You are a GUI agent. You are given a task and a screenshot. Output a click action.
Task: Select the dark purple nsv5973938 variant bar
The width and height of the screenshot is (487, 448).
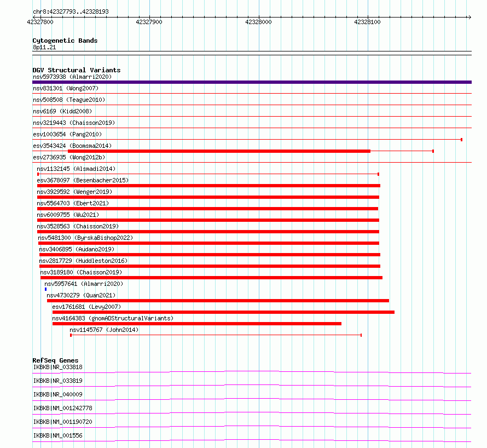(x=252, y=82)
